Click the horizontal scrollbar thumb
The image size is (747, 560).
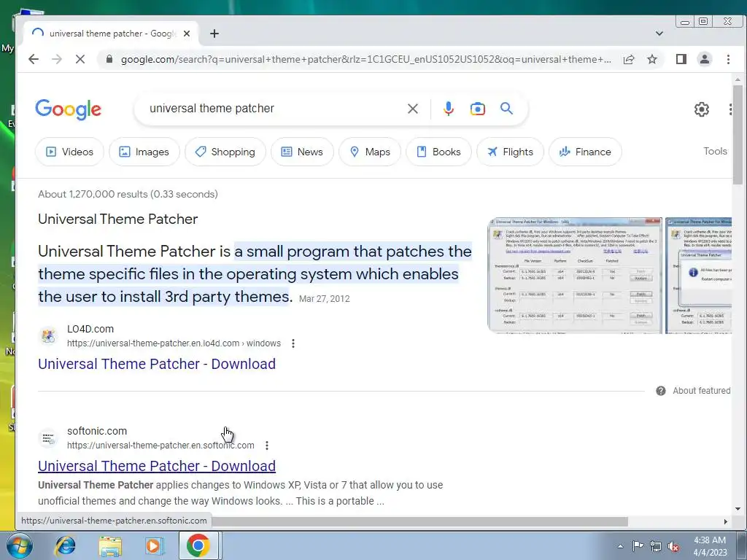point(419,521)
